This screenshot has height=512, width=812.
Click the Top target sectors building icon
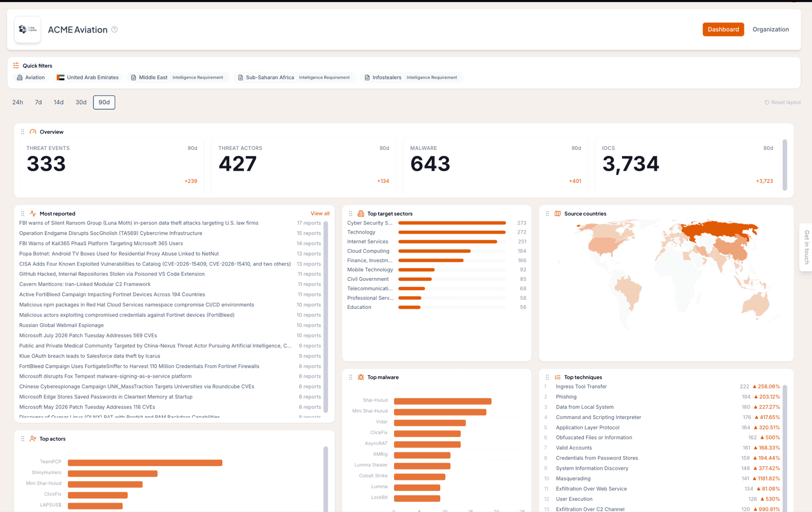click(x=361, y=214)
